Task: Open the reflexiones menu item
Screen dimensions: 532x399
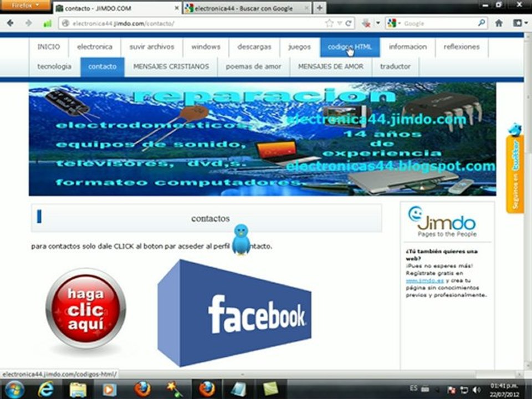Action: (x=462, y=47)
